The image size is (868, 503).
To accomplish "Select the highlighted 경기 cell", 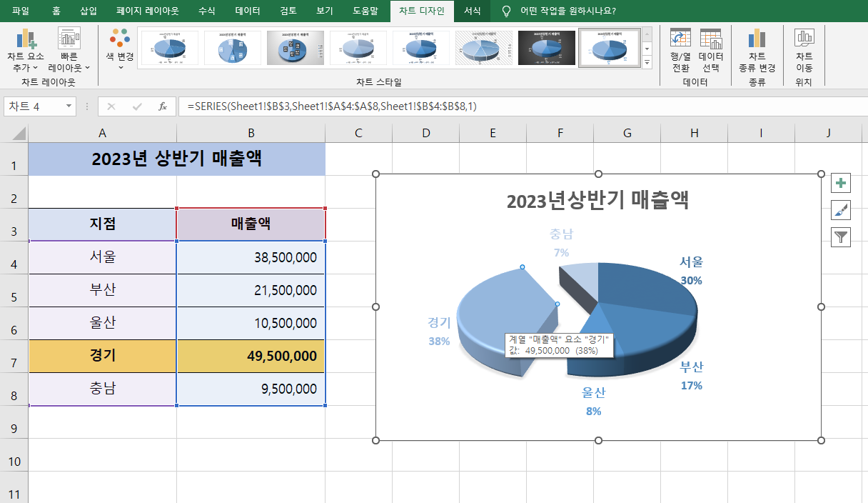I will tap(103, 356).
